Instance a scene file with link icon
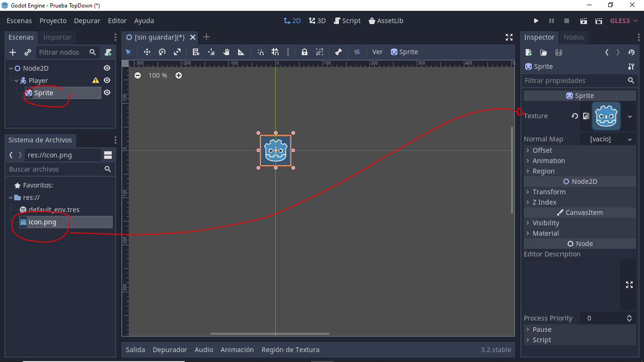This screenshot has height=362, width=644. 28,52
